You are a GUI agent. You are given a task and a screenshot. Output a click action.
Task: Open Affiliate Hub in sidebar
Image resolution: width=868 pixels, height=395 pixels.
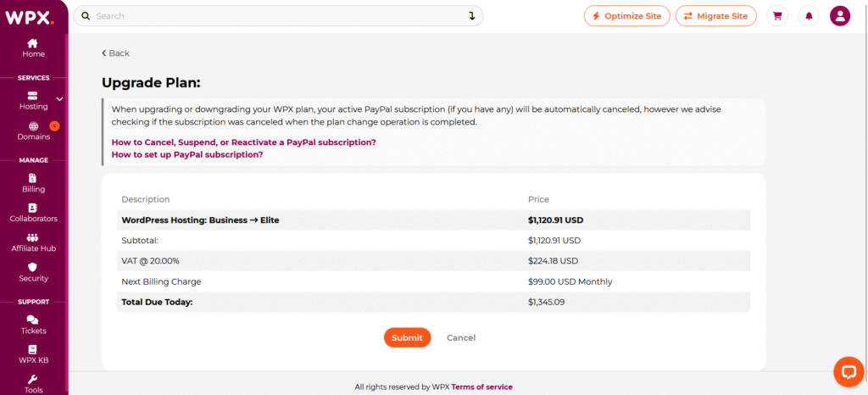(x=33, y=243)
